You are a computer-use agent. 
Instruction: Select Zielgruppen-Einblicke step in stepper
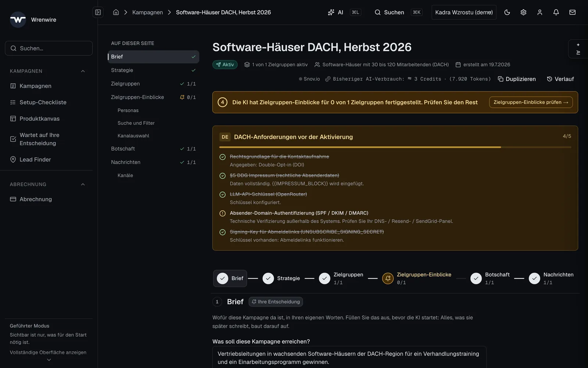coord(417,278)
